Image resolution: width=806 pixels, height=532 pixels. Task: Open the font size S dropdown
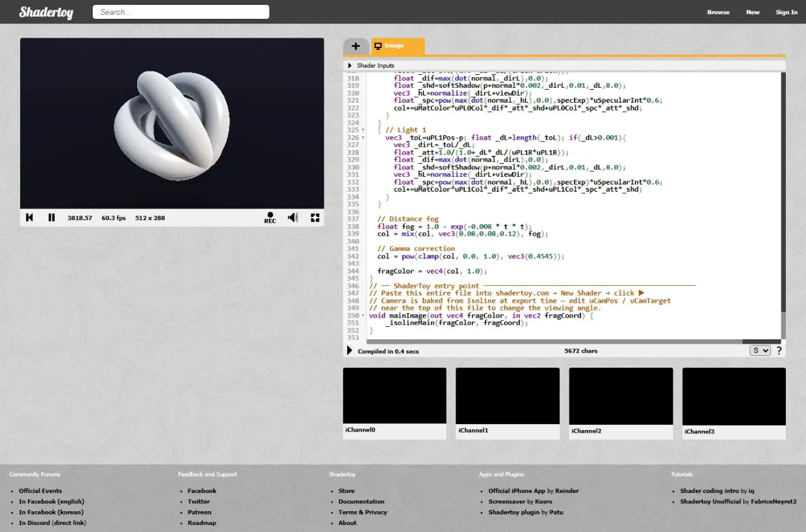[x=760, y=350]
